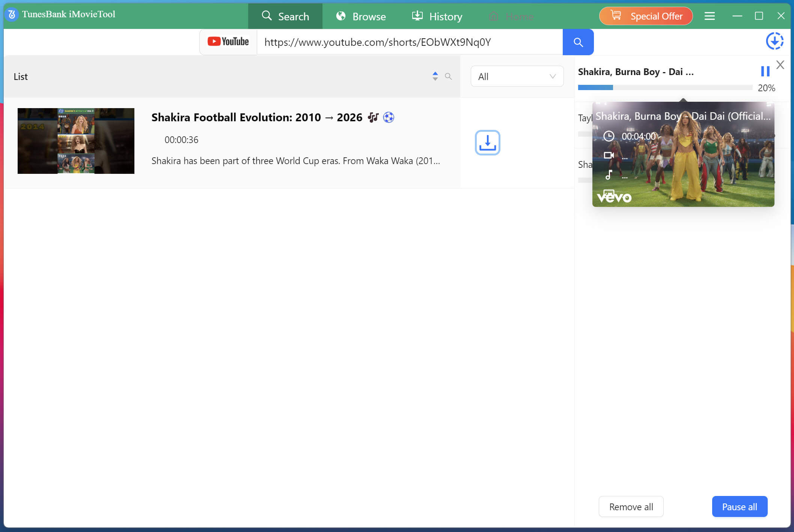The width and height of the screenshot is (794, 532).
Task: Click the Shakira, Burna Boy - Dai download title
Action: 636,72
